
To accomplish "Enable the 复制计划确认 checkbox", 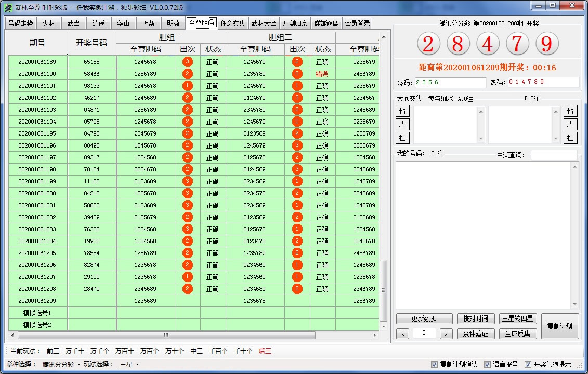I will point(435,365).
